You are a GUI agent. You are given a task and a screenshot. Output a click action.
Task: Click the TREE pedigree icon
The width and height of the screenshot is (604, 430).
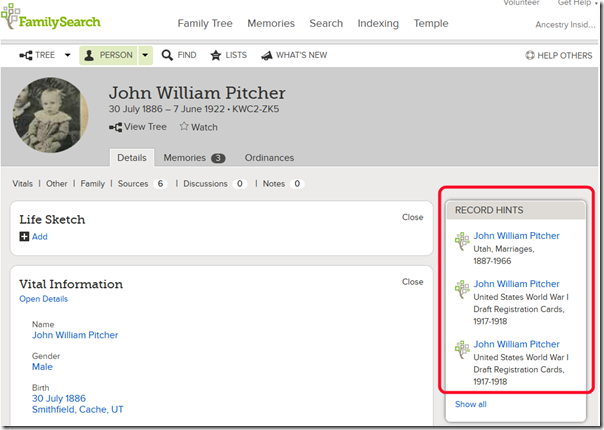tap(26, 55)
